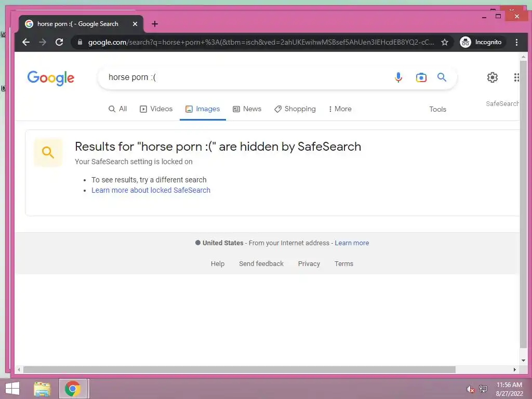The height and width of the screenshot is (399, 532).
Task: Go to Google home via the logo
Action: pos(51,78)
